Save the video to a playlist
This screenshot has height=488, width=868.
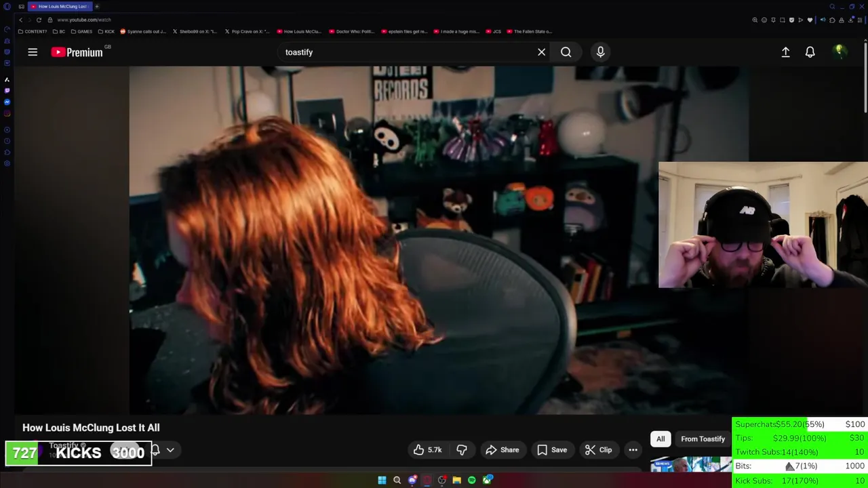[x=552, y=450]
